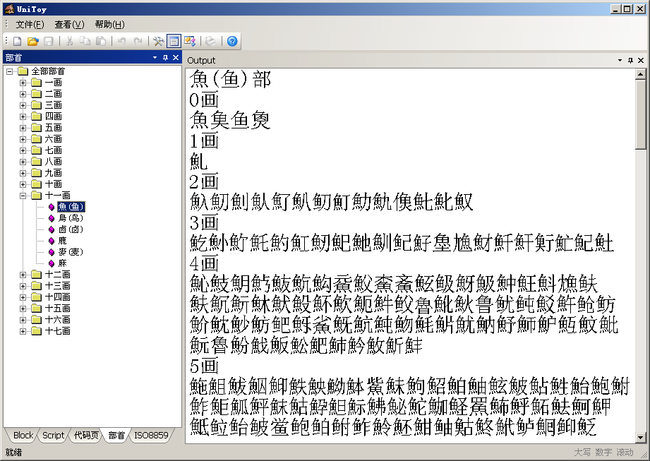
Task: Expand the 十二画 folder
Action: click(23, 274)
